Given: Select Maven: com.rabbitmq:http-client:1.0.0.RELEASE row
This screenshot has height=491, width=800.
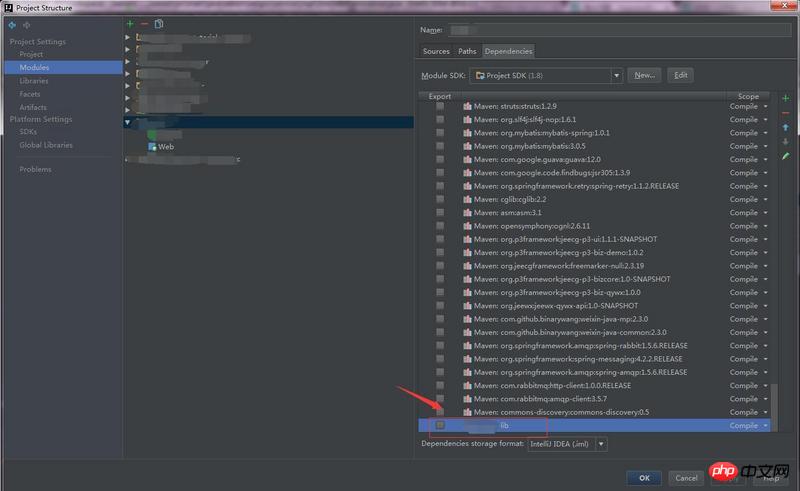Looking at the screenshot, I should tap(594, 385).
